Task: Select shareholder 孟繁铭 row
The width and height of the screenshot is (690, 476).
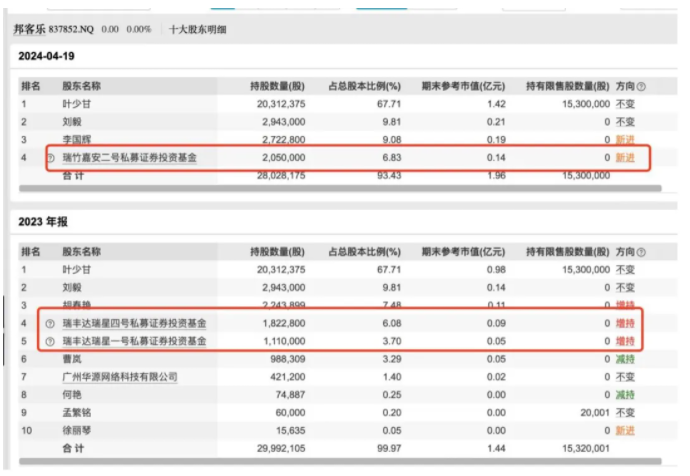Action: point(348,413)
